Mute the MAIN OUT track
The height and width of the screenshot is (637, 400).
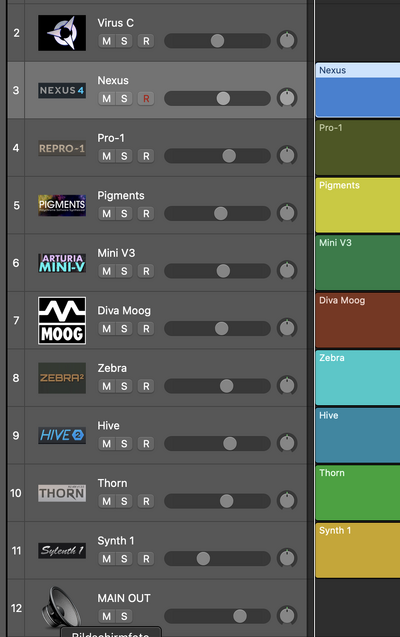(x=106, y=617)
